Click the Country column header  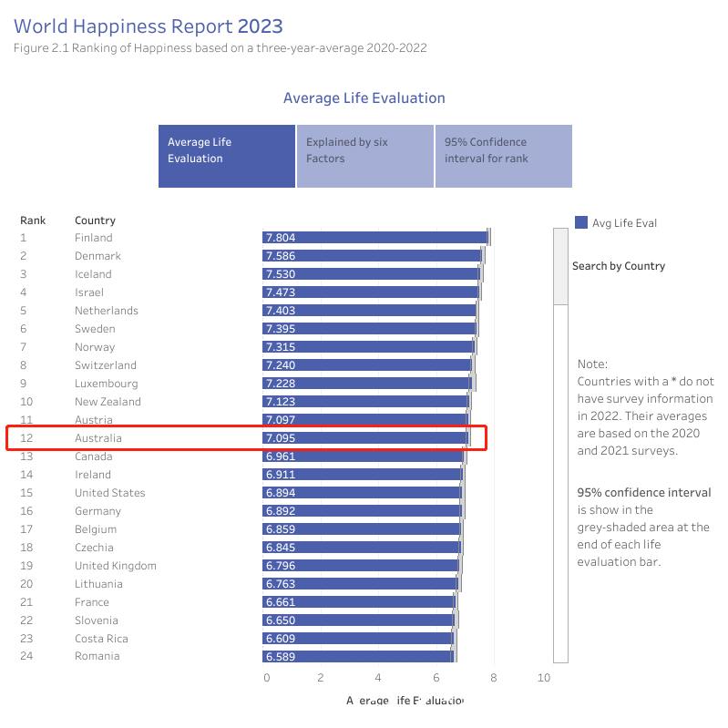click(x=95, y=220)
